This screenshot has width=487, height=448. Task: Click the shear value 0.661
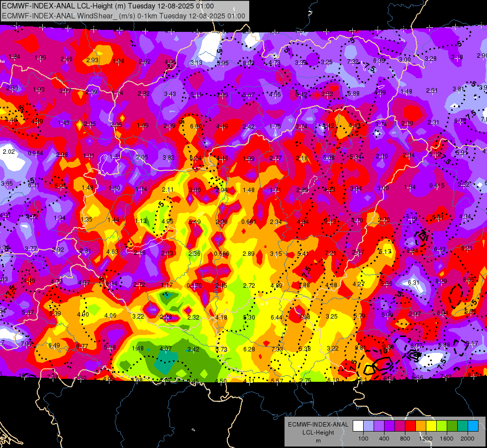(x=249, y=222)
